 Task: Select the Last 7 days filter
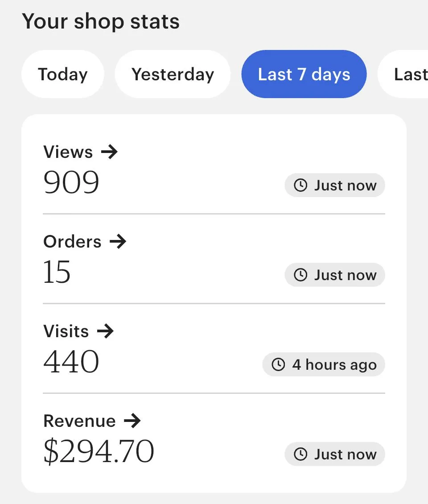coord(304,74)
